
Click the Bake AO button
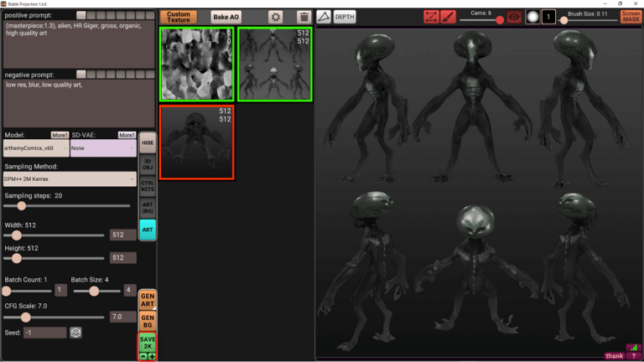click(x=226, y=17)
